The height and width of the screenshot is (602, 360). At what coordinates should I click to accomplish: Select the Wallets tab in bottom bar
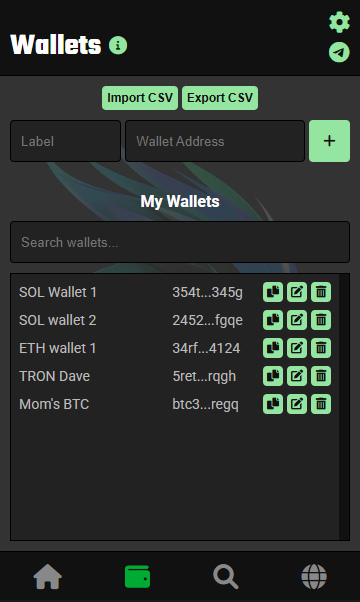pos(137,577)
